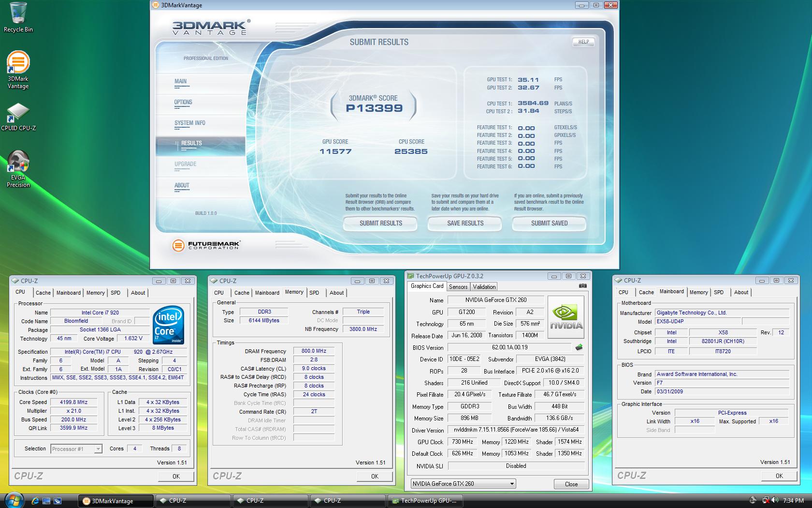Click CPU score value 25385
Viewport: 812px width, 508px height.
411,151
